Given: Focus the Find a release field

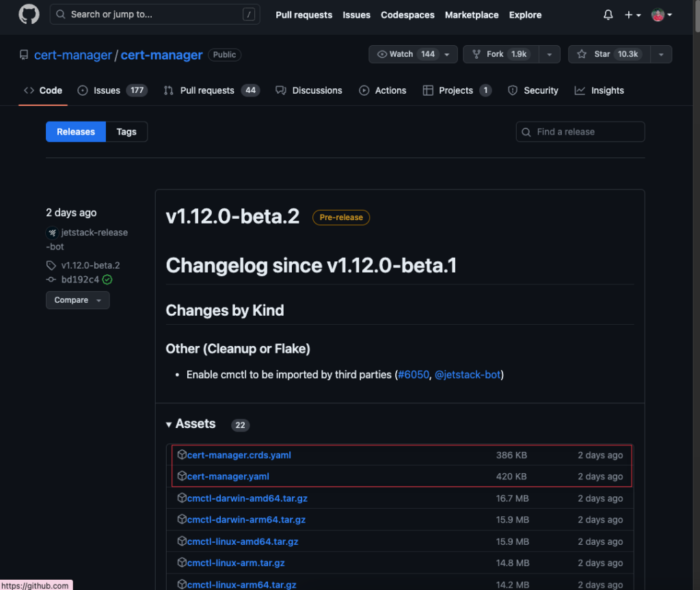Looking at the screenshot, I should click(x=580, y=132).
